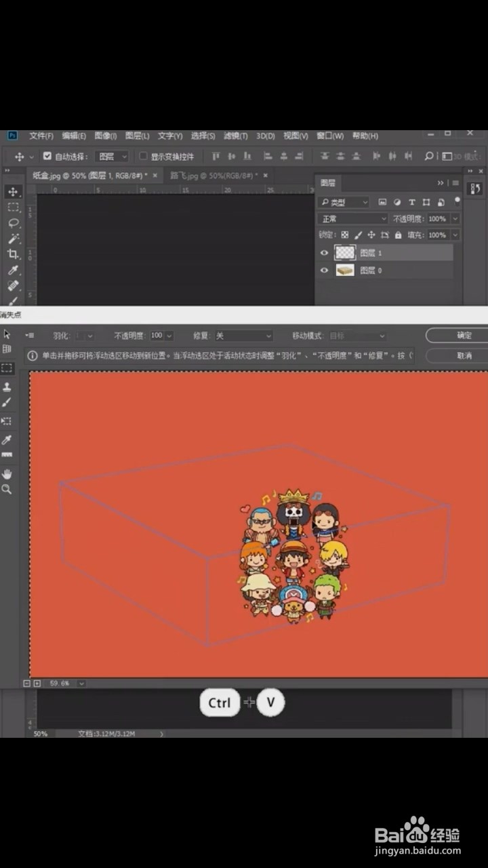Hide 图层 0 with eye icon
Viewport: 488px width, 868px height.
[x=324, y=270]
